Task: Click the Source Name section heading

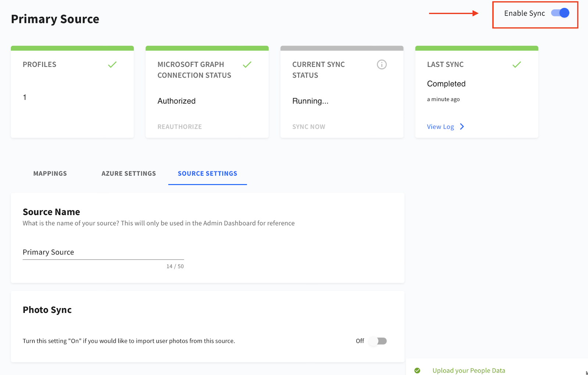Action: [51, 212]
